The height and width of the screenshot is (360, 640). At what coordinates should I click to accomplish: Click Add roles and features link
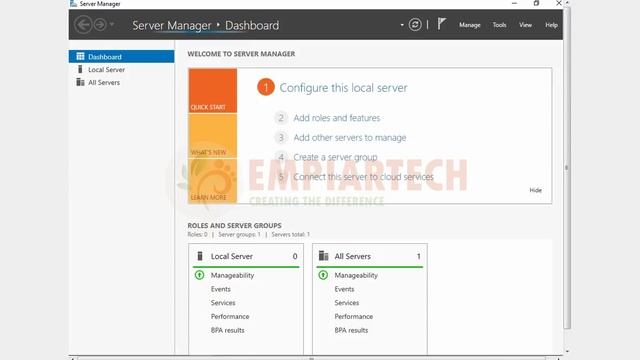pyautogui.click(x=337, y=118)
